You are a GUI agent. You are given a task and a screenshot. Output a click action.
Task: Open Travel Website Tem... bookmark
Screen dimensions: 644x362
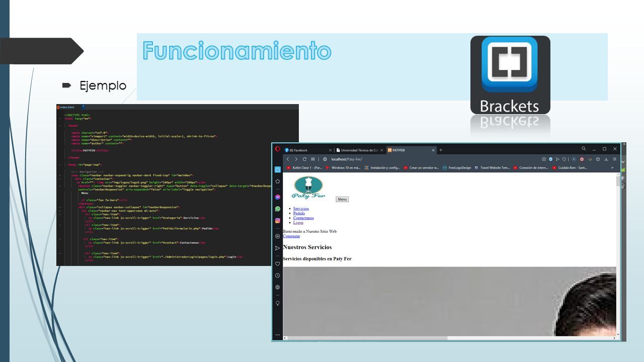[492, 167]
